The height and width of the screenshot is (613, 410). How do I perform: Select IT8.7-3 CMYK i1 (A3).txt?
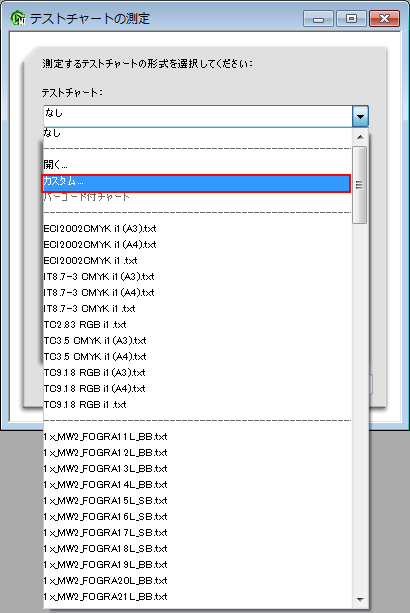[x=197, y=276]
